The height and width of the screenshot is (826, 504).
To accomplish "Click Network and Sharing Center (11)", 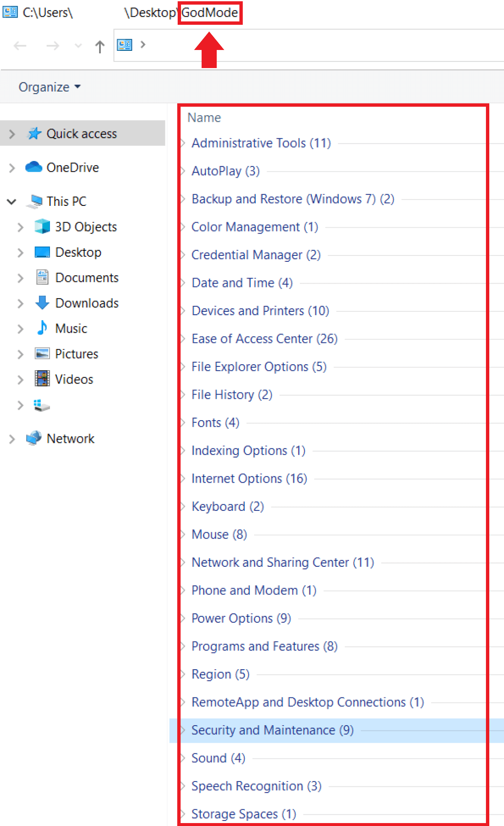I will [x=283, y=563].
